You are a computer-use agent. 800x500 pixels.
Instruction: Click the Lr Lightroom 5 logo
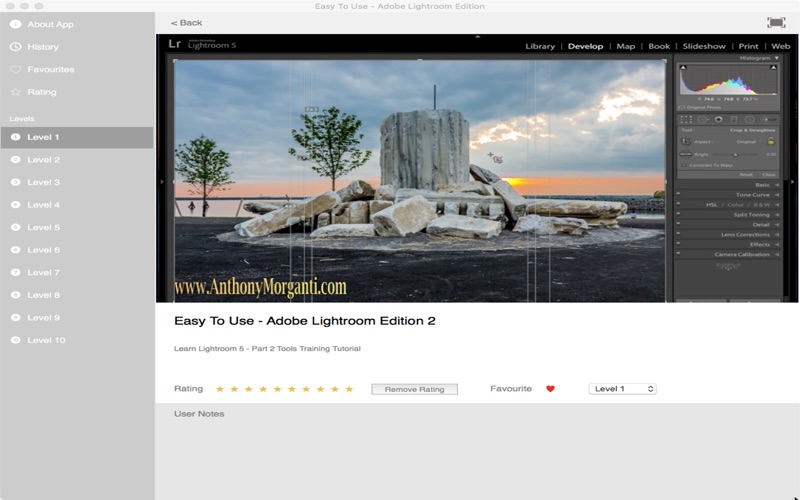(x=203, y=44)
